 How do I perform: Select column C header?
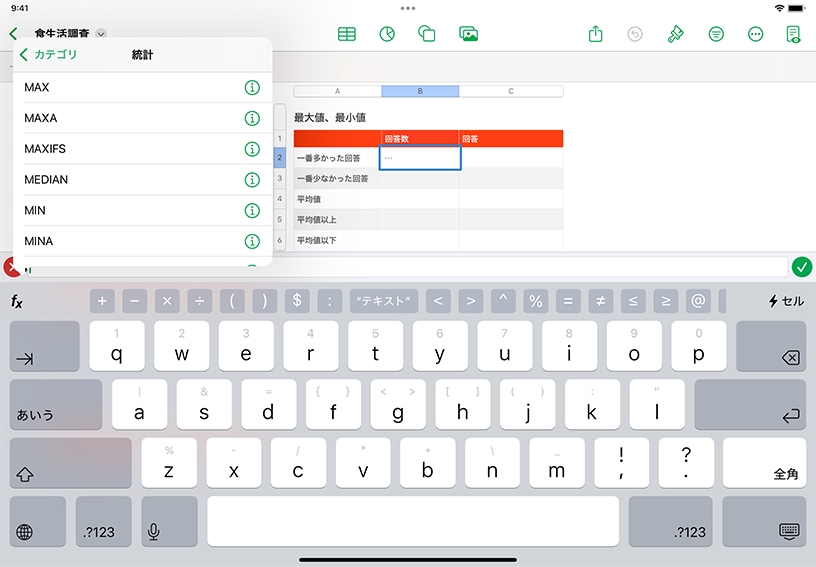[x=511, y=91]
